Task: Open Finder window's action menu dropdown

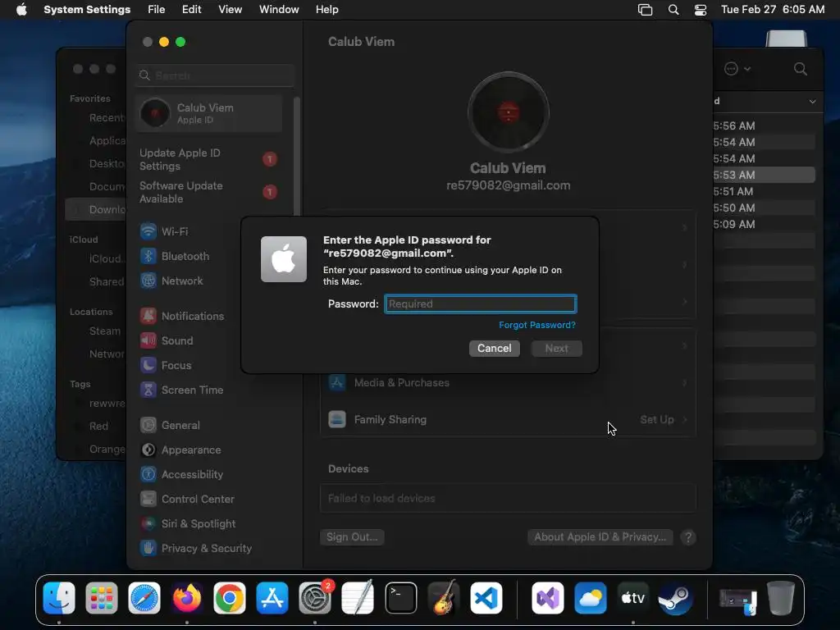Action: point(737,69)
